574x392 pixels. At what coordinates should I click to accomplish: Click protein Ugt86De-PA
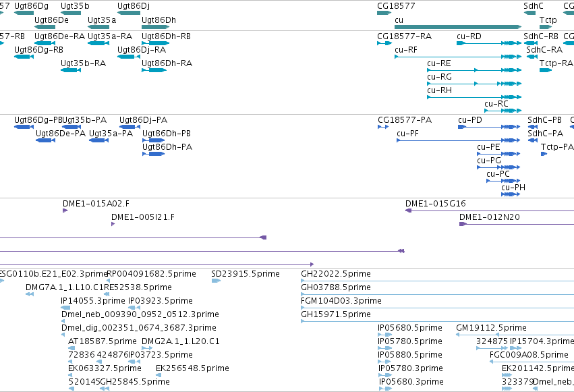click(45, 140)
